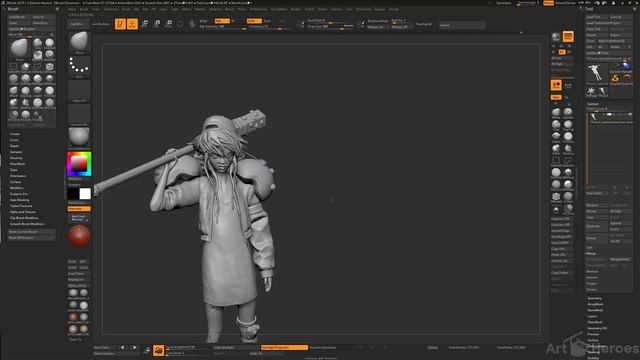Click the Draw Size slider
The width and height of the screenshot is (640, 360).
point(330,26)
